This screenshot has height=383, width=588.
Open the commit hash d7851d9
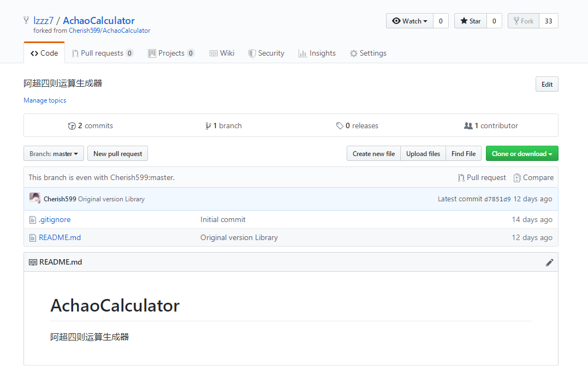(x=497, y=199)
